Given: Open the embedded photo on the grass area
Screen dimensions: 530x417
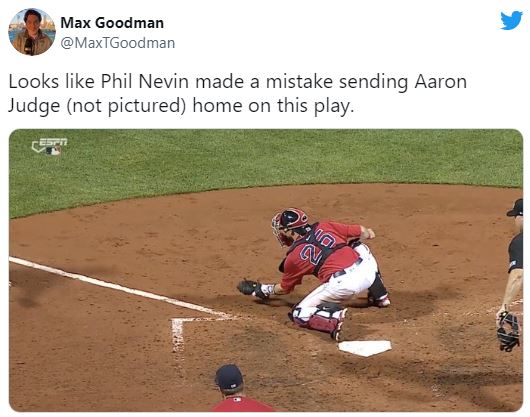Looking at the screenshot, I should click(266, 159).
